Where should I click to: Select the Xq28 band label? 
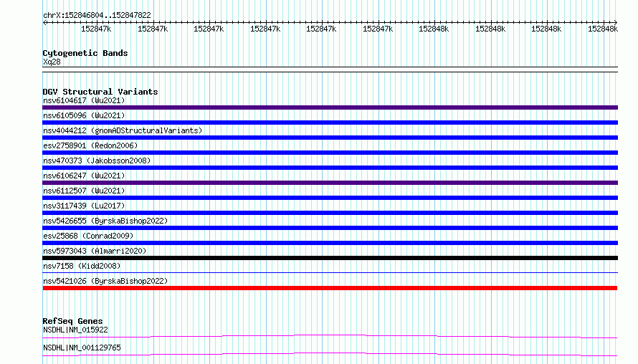[52, 62]
